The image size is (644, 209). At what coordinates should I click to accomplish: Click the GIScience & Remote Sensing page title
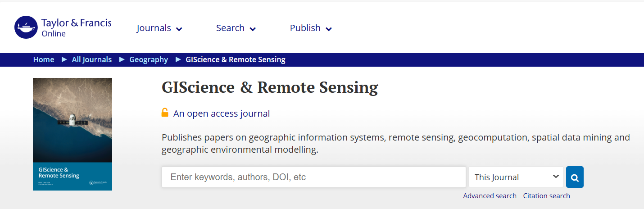[270, 87]
